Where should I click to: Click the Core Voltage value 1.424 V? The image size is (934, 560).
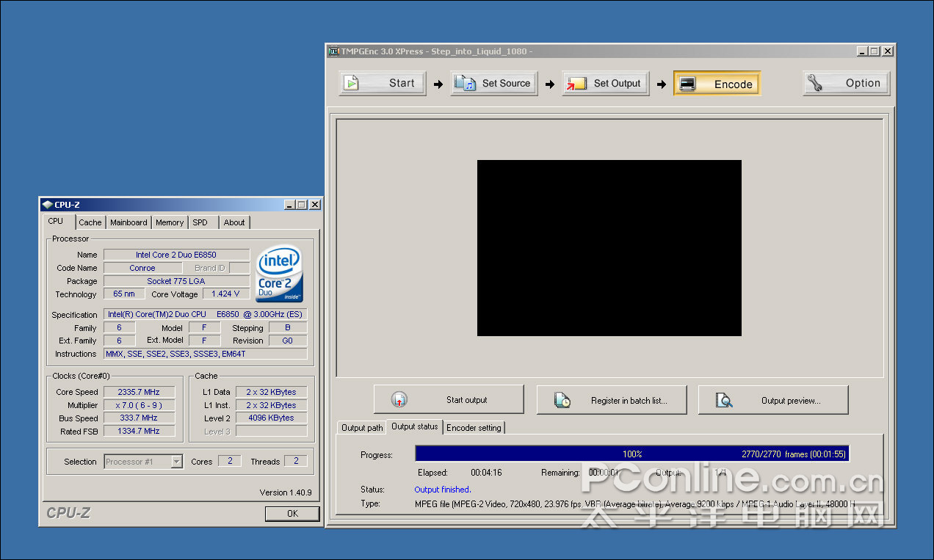pyautogui.click(x=226, y=294)
